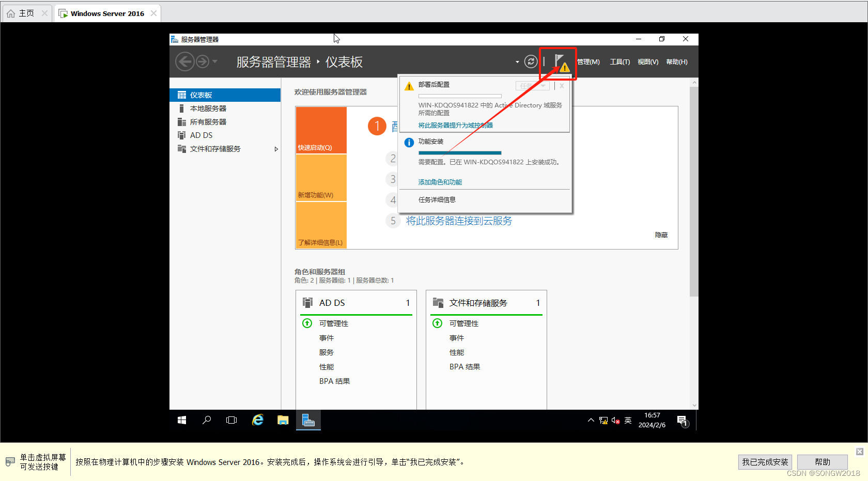
Task: Click 隐藏 to hide the welcome tile
Action: pos(661,235)
